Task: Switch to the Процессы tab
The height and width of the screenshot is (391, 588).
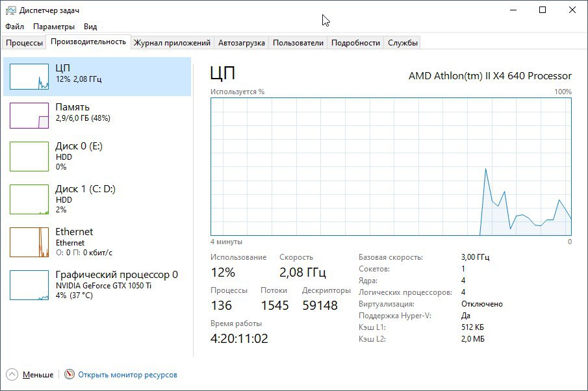Action: (25, 43)
